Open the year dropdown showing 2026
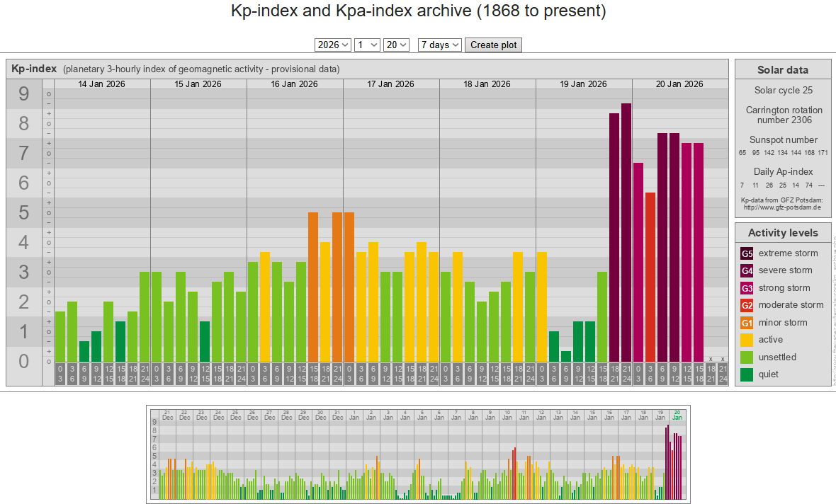The image size is (836, 504). click(333, 45)
